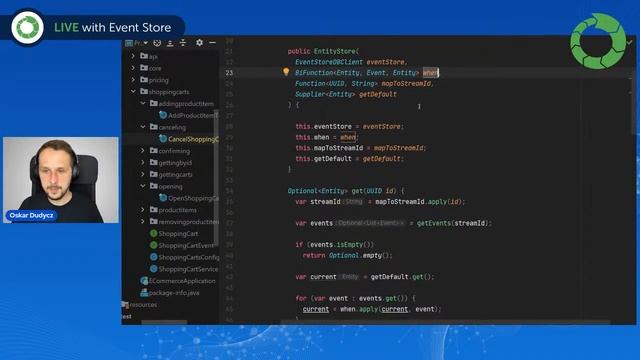Click the api folder icon
Screen dimensions: 640x360
click(144, 56)
